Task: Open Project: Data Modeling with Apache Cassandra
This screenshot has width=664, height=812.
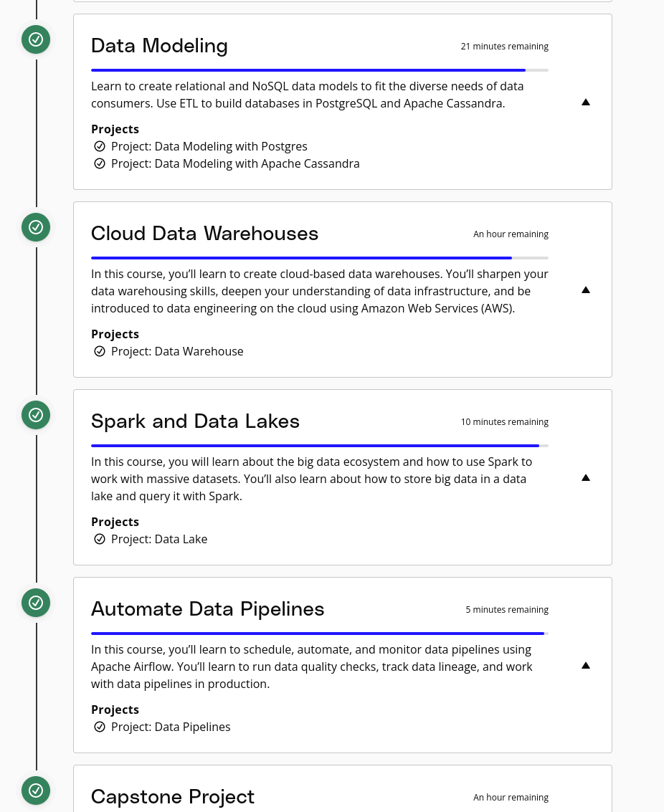Action: pyautogui.click(x=235, y=163)
